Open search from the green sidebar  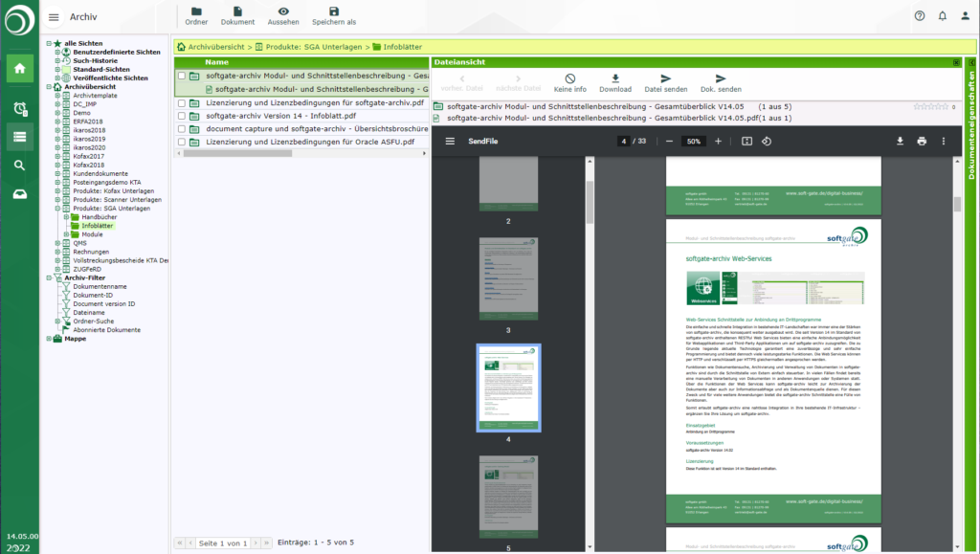tap(19, 165)
